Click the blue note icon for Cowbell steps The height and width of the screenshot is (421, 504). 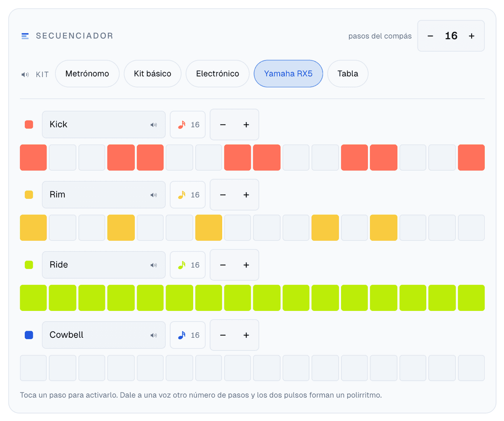pyautogui.click(x=181, y=335)
